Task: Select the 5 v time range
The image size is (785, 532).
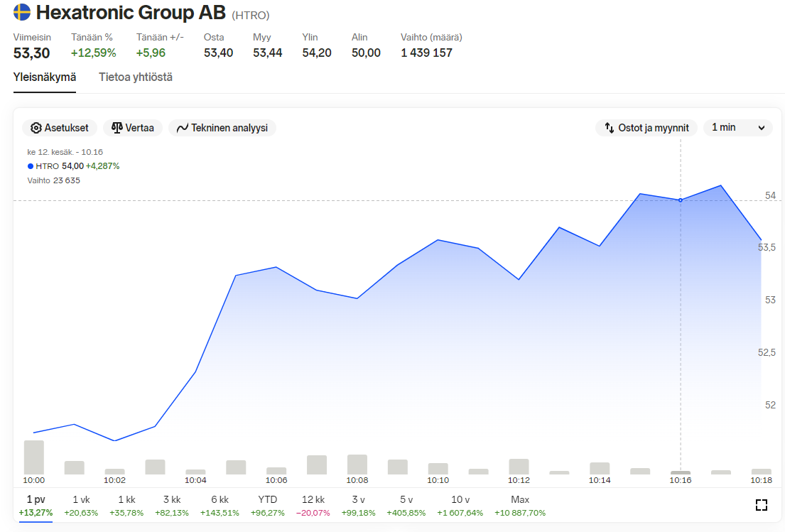Action: (406, 506)
